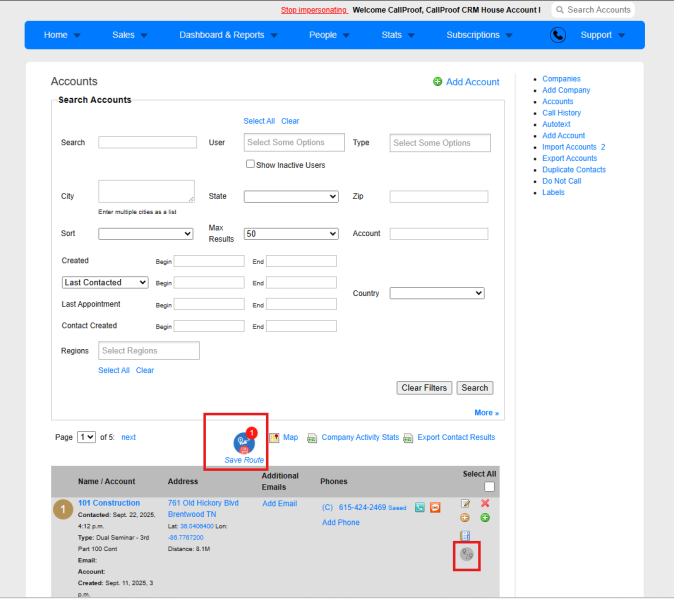
Task: Open the State dropdown
Action: [x=291, y=196]
